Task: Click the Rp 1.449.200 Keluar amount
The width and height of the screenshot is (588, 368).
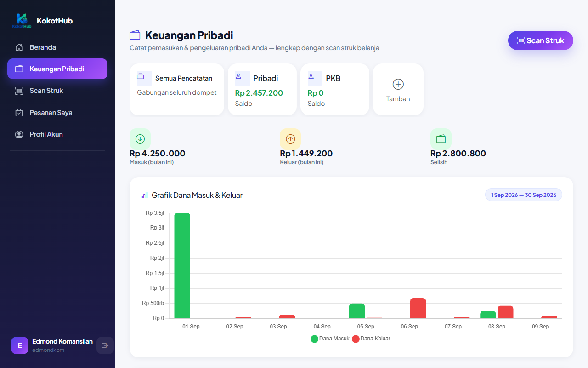Action: pyautogui.click(x=306, y=154)
